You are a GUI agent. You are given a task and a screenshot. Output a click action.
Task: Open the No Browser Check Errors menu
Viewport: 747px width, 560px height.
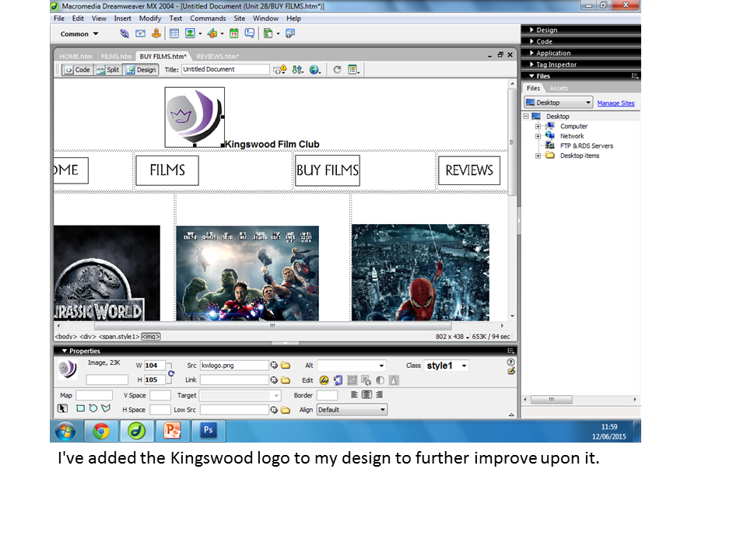[x=280, y=69]
